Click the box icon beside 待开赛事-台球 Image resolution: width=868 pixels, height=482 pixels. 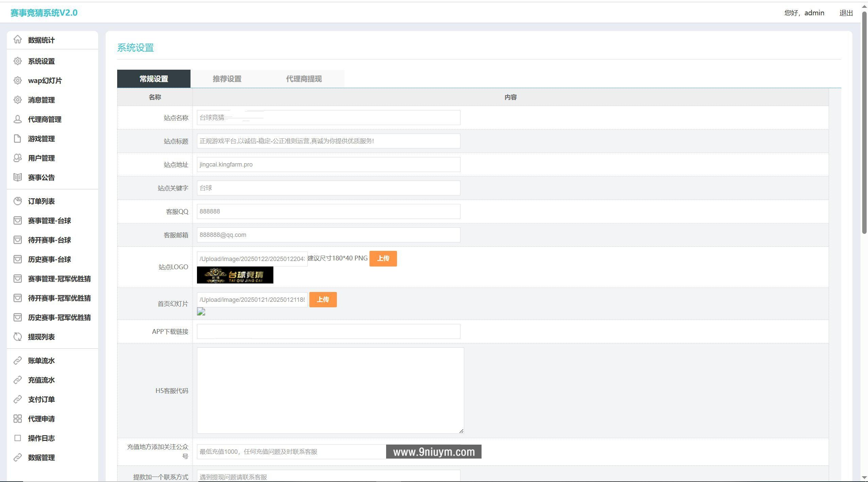18,240
